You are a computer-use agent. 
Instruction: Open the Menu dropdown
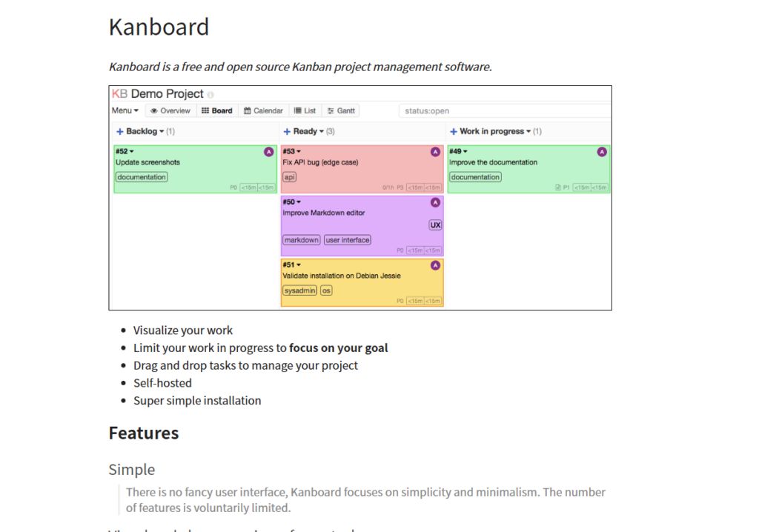(125, 111)
